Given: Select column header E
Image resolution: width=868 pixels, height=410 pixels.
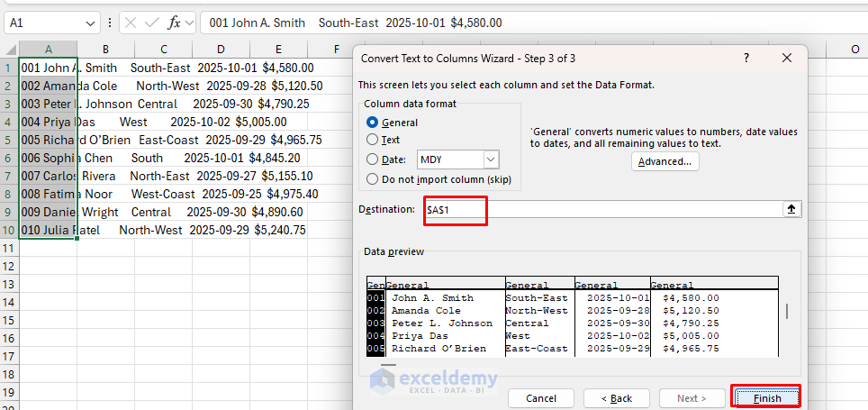Looking at the screenshot, I should pyautogui.click(x=278, y=49).
